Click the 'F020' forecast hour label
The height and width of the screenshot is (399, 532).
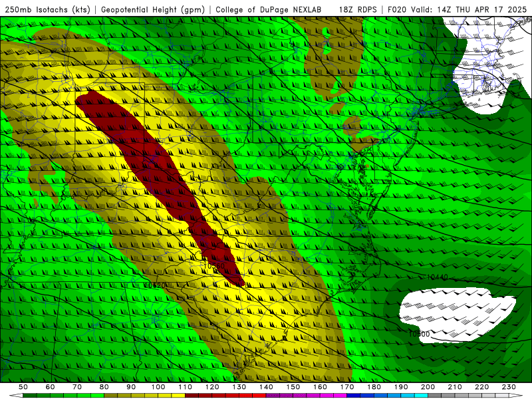[397, 9]
